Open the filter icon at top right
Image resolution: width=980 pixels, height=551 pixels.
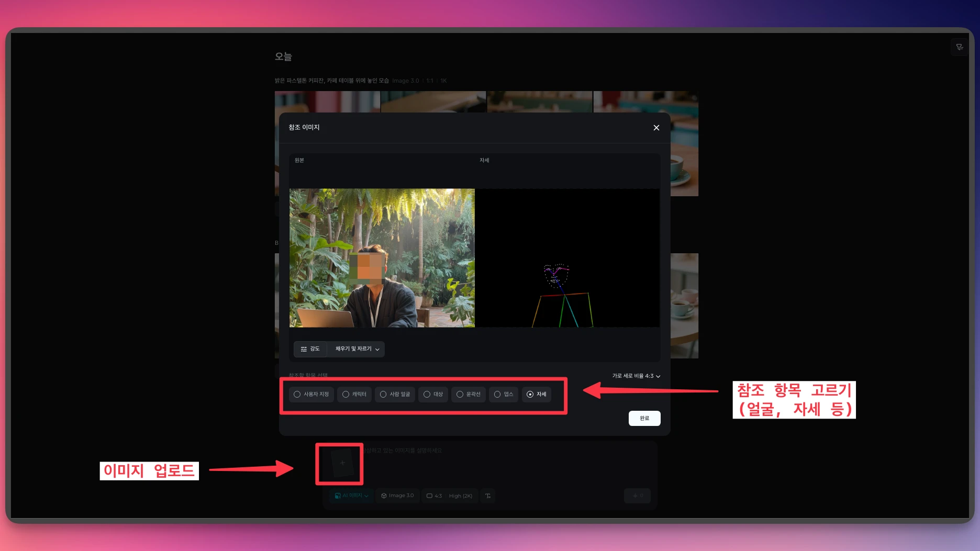pyautogui.click(x=960, y=47)
